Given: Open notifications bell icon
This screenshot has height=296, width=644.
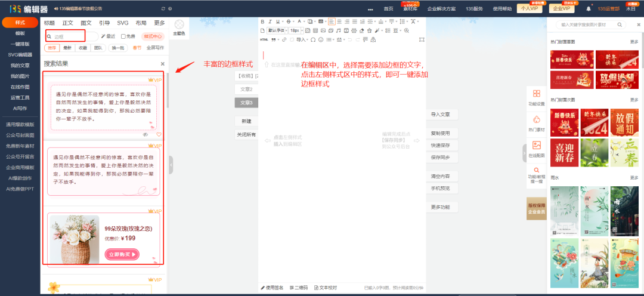Looking at the screenshot, I should 589,8.
